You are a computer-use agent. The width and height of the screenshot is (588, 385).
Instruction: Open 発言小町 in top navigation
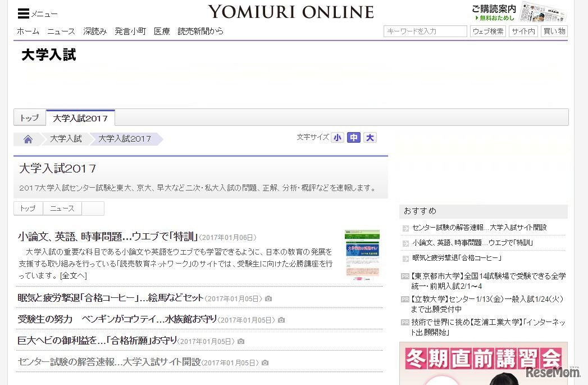coord(130,31)
